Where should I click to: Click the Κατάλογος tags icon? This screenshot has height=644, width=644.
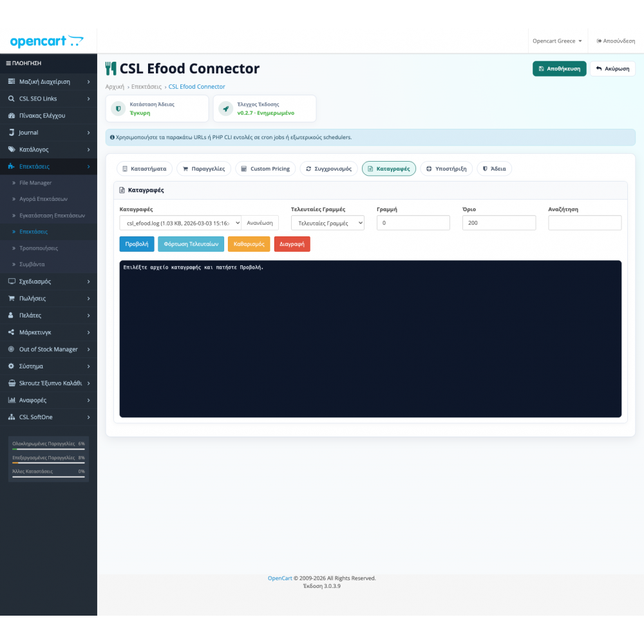click(x=12, y=149)
